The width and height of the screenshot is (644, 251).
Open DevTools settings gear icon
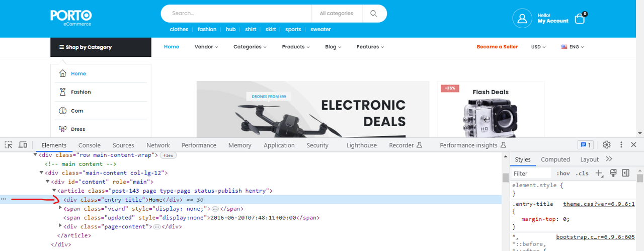pos(607,145)
